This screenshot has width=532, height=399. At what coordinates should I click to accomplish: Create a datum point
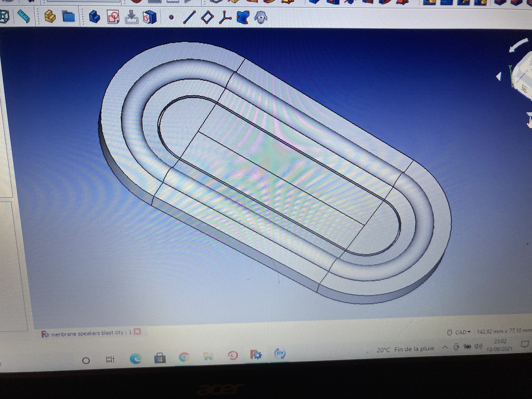point(171,17)
